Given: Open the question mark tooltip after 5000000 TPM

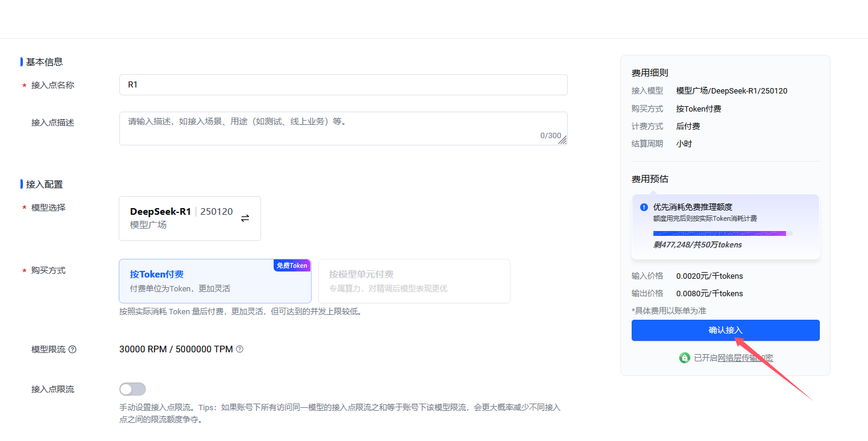Looking at the screenshot, I should pyautogui.click(x=239, y=349).
